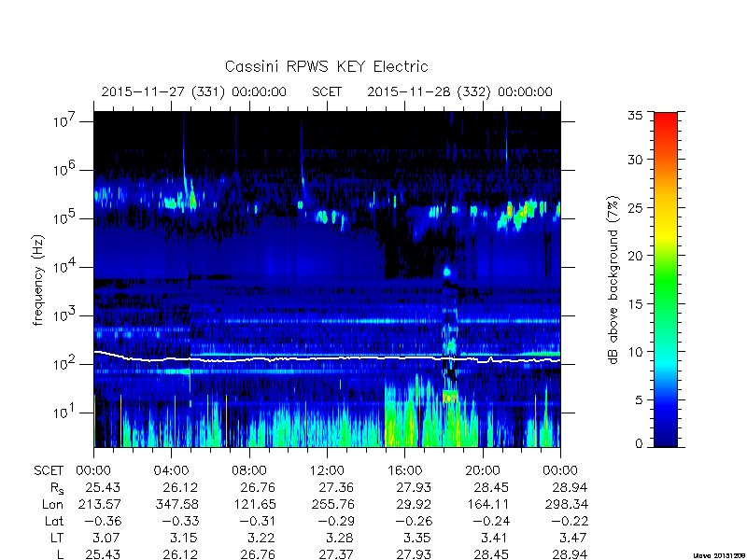Click the 'Lon' row label

tap(52, 504)
